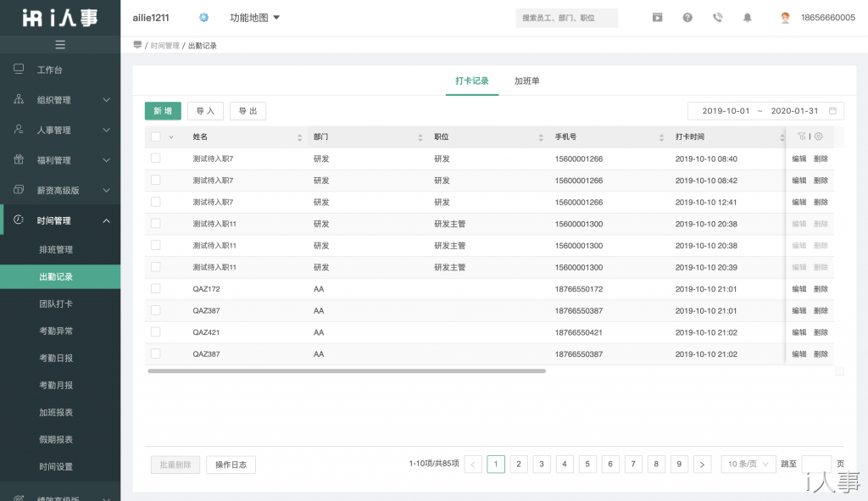Sort by 姓名 column arrows

click(x=299, y=137)
